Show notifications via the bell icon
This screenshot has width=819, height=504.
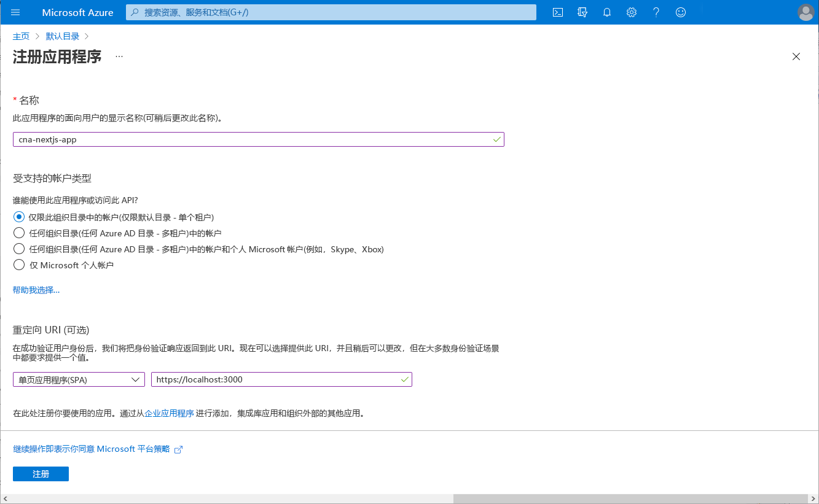point(607,12)
